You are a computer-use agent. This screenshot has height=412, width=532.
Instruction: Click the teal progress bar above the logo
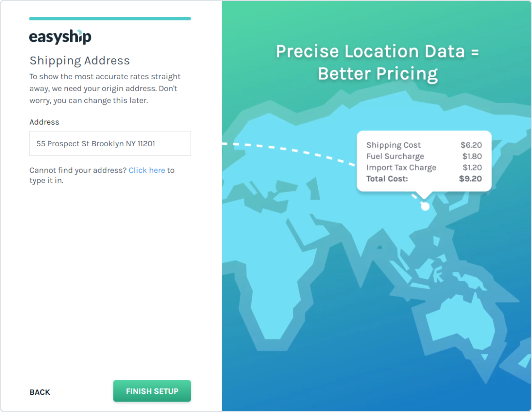coord(110,18)
